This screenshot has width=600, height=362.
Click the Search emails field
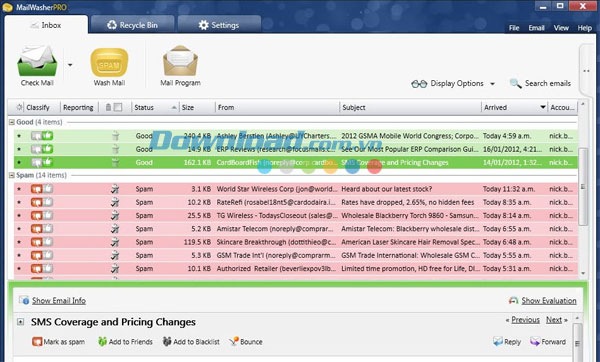(x=540, y=83)
